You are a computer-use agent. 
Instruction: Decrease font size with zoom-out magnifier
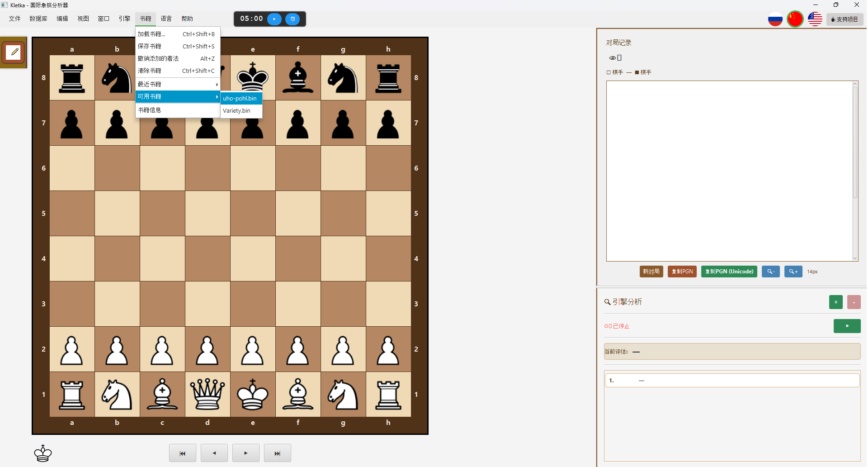pyautogui.click(x=771, y=272)
